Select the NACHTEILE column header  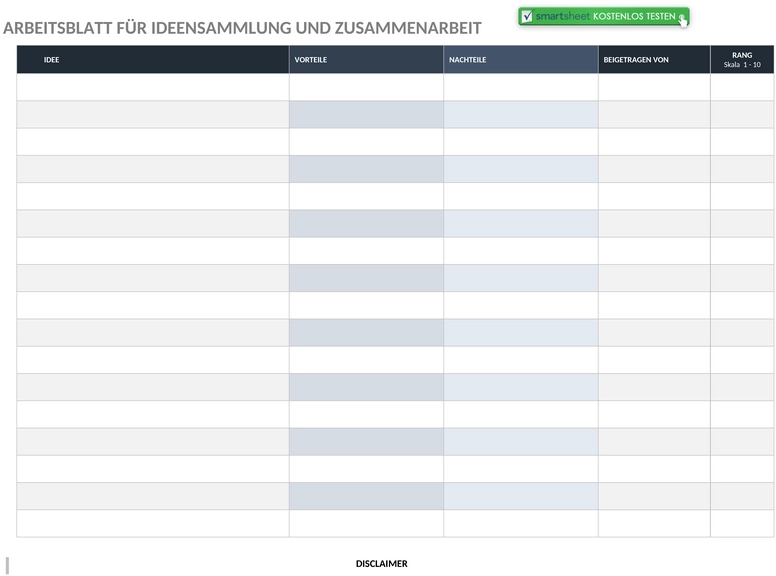(521, 59)
